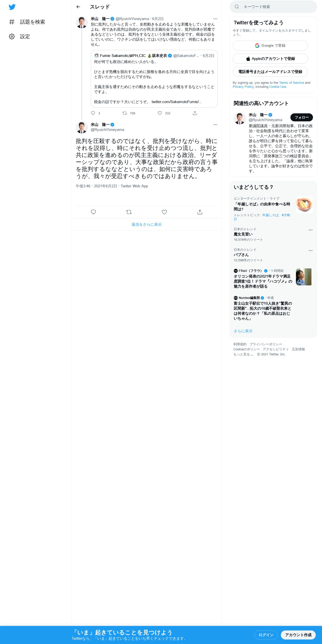Share the main tweet via the share icon
This screenshot has height=644, width=322.
(200, 212)
